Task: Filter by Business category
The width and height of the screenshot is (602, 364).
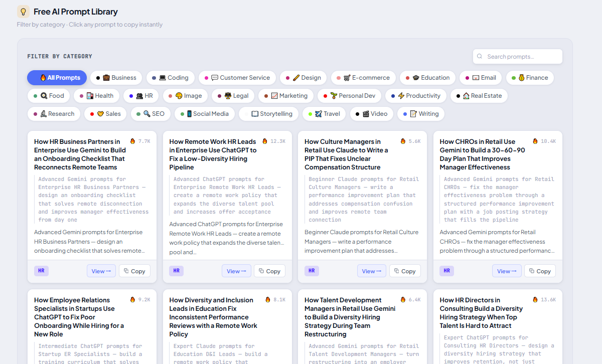Action: [x=116, y=78]
